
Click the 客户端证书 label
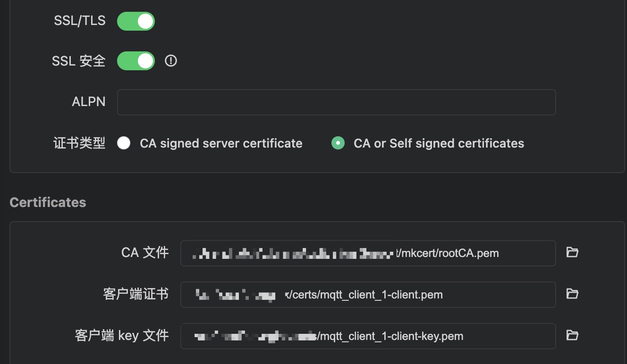tap(136, 294)
